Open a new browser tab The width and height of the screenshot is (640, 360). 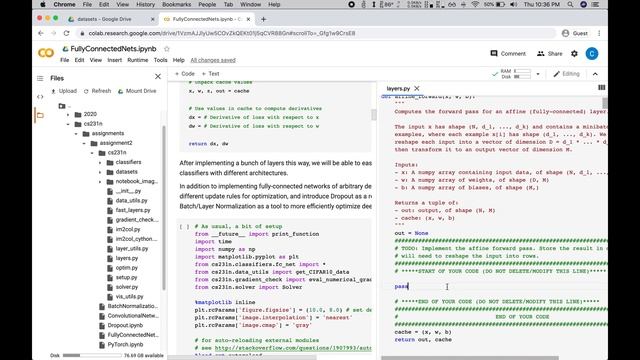pos(263,19)
